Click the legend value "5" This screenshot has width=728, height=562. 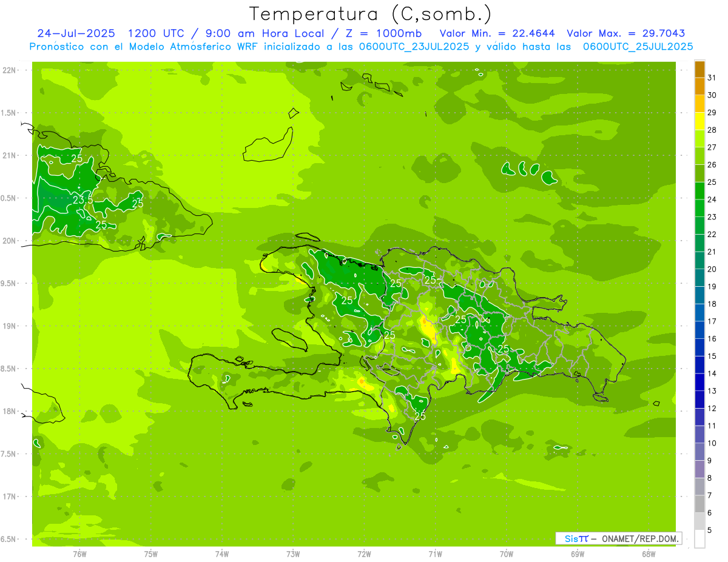click(x=709, y=530)
